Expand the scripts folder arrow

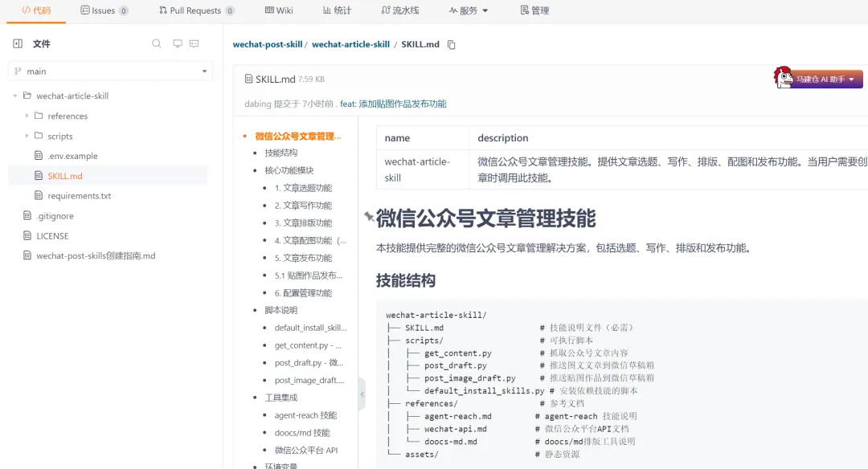point(27,136)
